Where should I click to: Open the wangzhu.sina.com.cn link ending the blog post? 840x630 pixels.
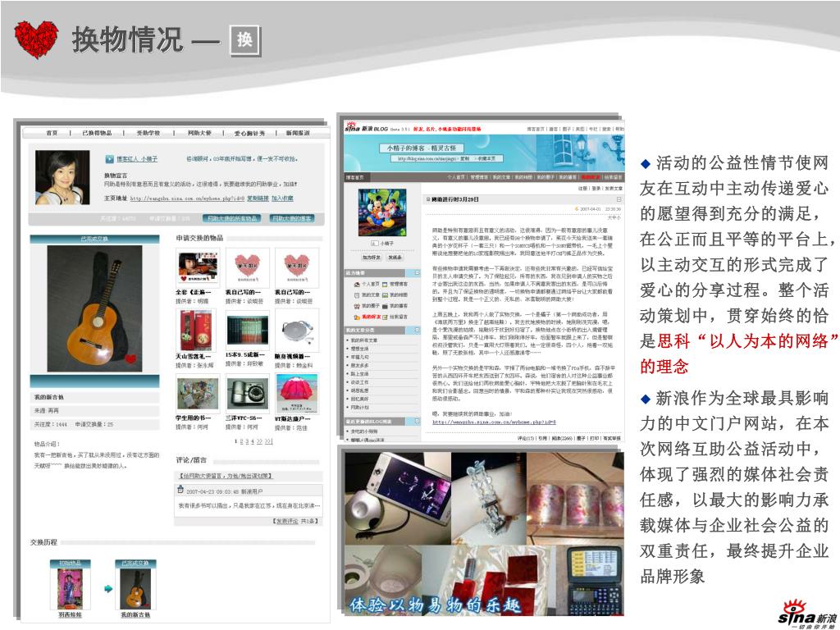(x=494, y=422)
